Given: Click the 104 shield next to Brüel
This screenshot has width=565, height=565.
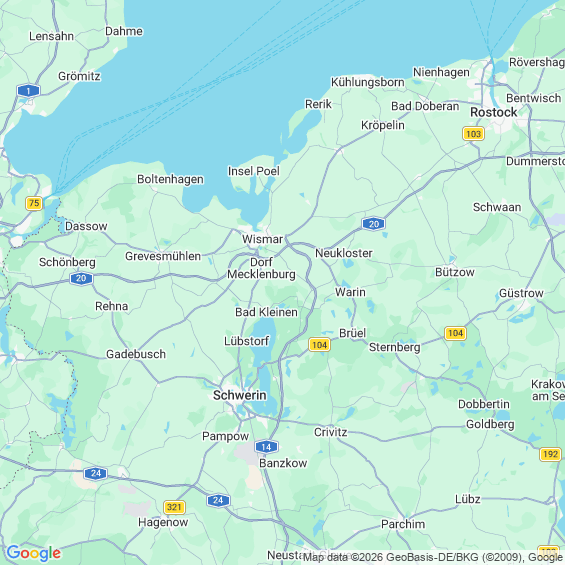Looking at the screenshot, I should (x=320, y=345).
